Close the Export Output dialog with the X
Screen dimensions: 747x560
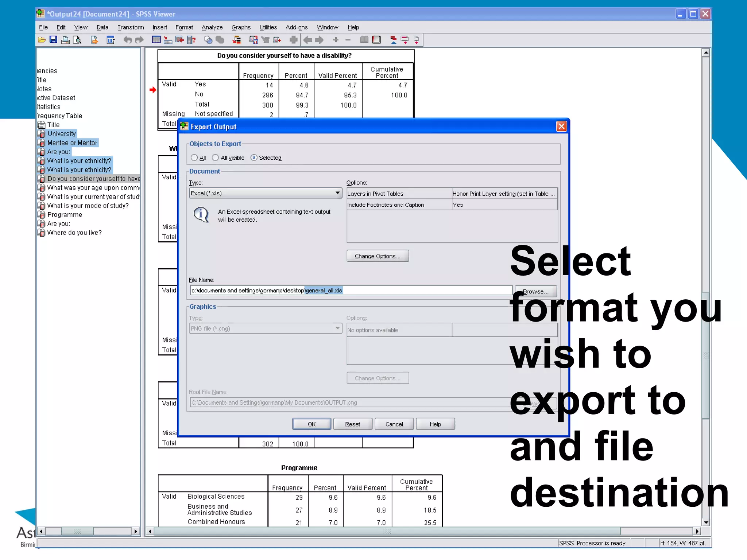pyautogui.click(x=561, y=127)
